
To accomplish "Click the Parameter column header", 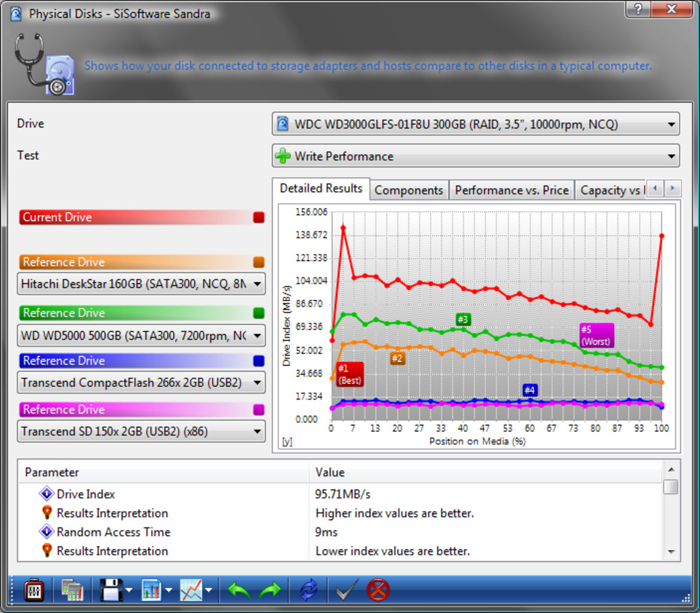I will pos(163,472).
